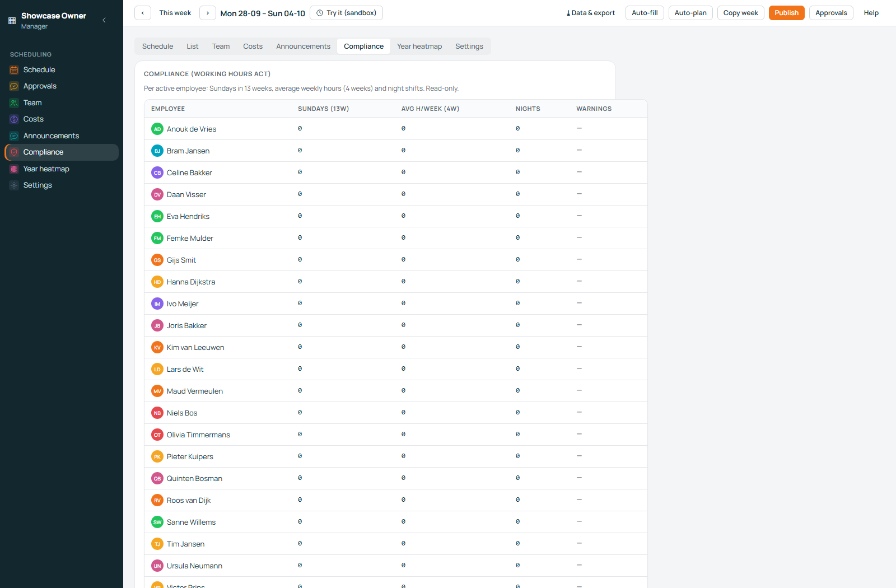Image resolution: width=896 pixels, height=588 pixels.
Task: Click Daan Visser avatar DV
Action: coord(157,194)
